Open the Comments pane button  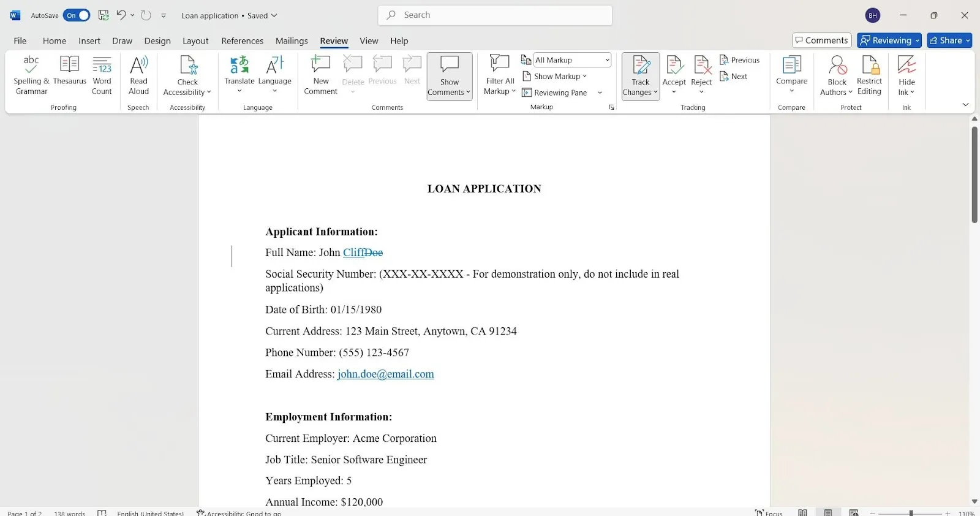coord(821,40)
